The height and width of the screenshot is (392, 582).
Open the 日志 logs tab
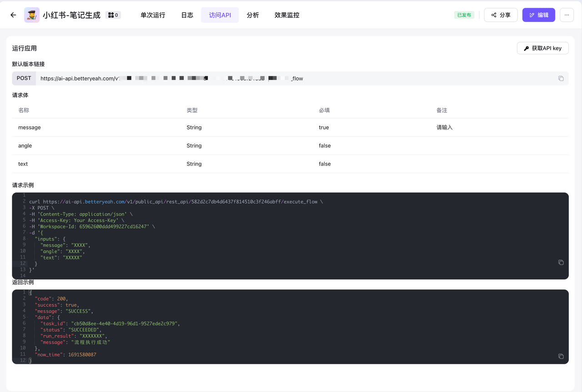tap(187, 15)
